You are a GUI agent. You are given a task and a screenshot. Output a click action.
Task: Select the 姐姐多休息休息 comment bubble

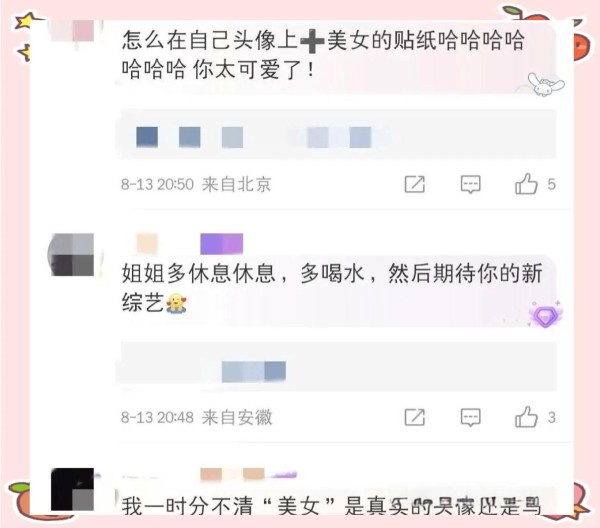click(335, 289)
